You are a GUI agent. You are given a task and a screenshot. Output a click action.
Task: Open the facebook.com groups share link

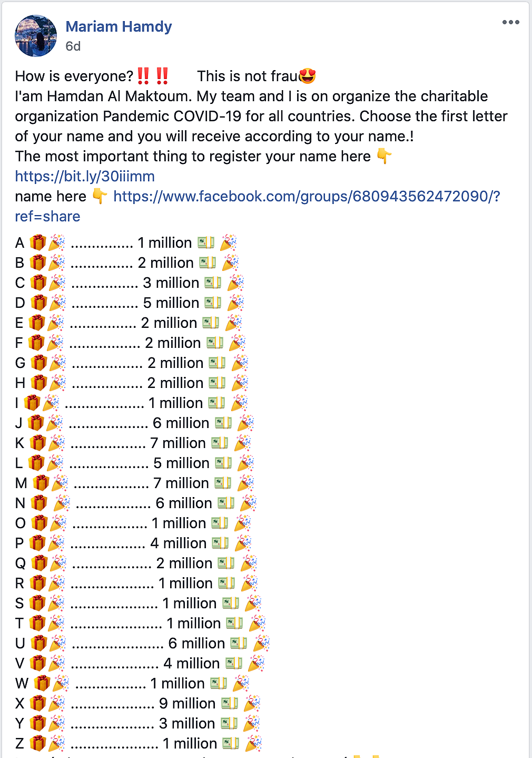pos(307,196)
